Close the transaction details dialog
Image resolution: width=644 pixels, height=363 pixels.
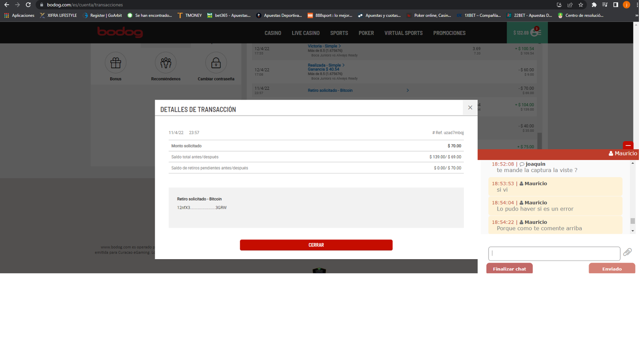[470, 108]
